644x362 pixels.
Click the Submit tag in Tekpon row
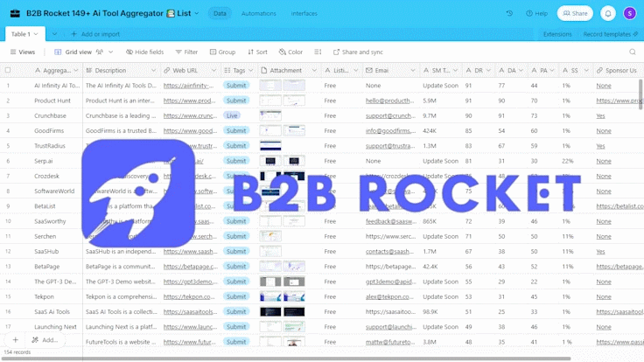pyautogui.click(x=236, y=296)
